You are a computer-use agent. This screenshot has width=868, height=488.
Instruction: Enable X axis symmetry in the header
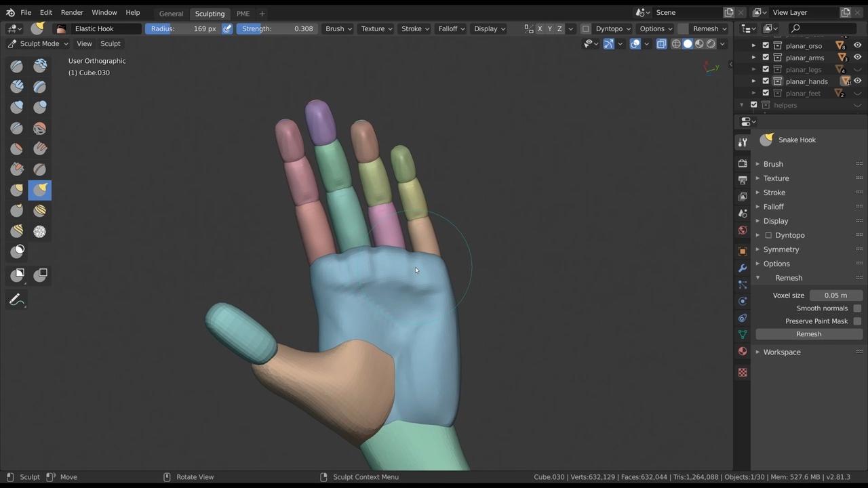point(540,28)
